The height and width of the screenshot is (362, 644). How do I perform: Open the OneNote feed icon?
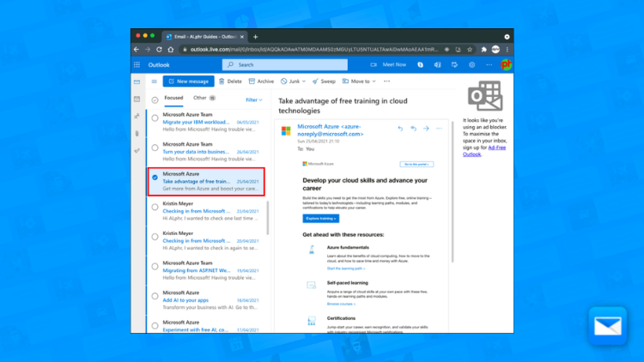pos(437,65)
